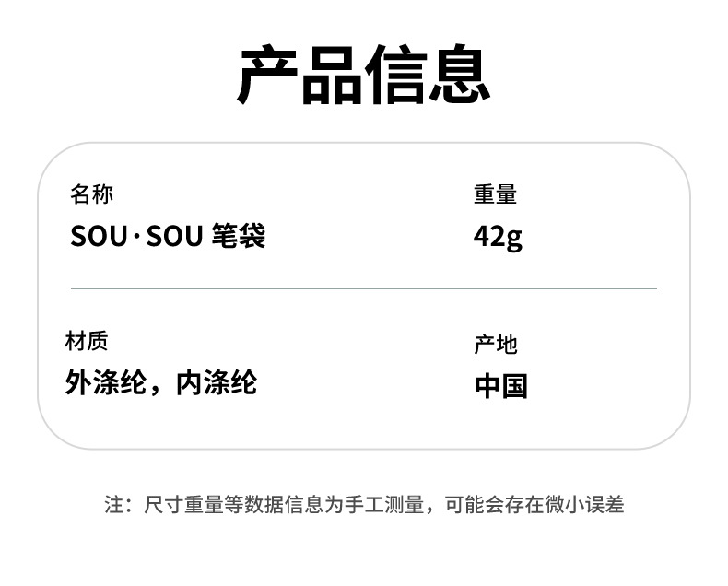728x586 pixels.
Task: Click the 外涤纶 material text
Action: 106,381
